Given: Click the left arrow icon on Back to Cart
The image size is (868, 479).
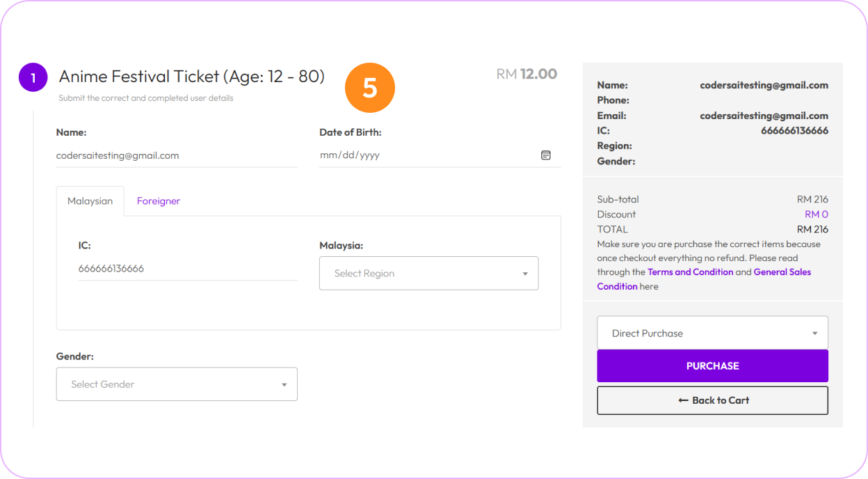Looking at the screenshot, I should (683, 400).
